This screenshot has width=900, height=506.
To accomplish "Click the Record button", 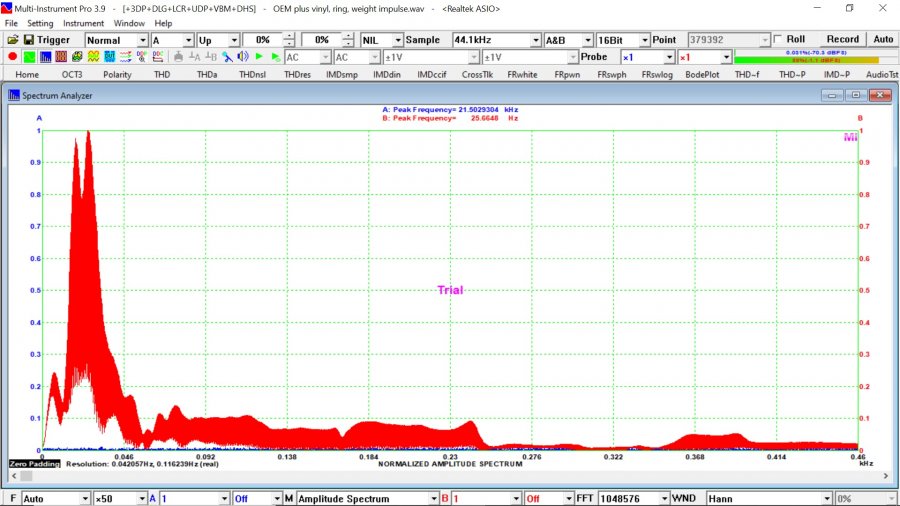I will (x=842, y=39).
